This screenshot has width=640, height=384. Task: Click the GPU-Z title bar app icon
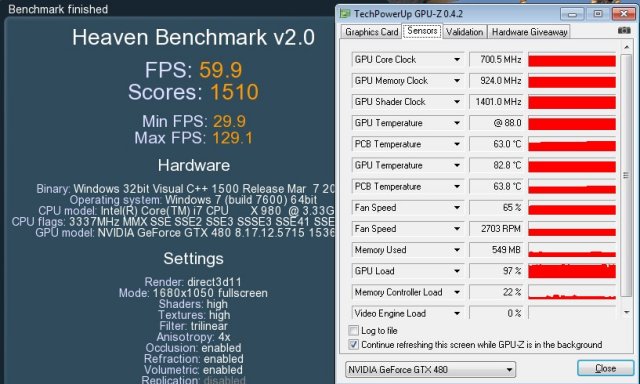(345, 13)
